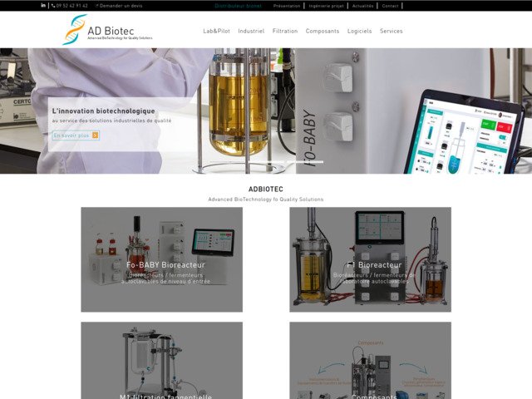
Task: Open the Fo-BABY Bioreacteur card
Action: click(162, 259)
